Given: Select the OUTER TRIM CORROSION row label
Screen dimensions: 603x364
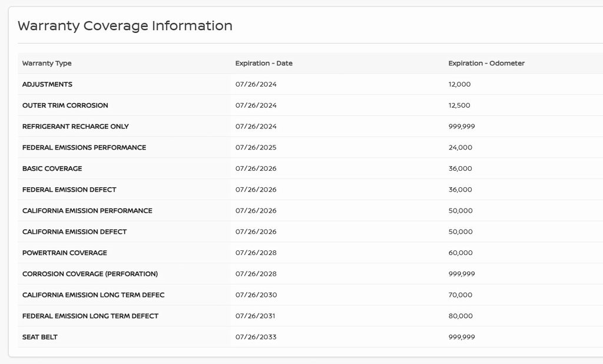Looking at the screenshot, I should (x=65, y=105).
